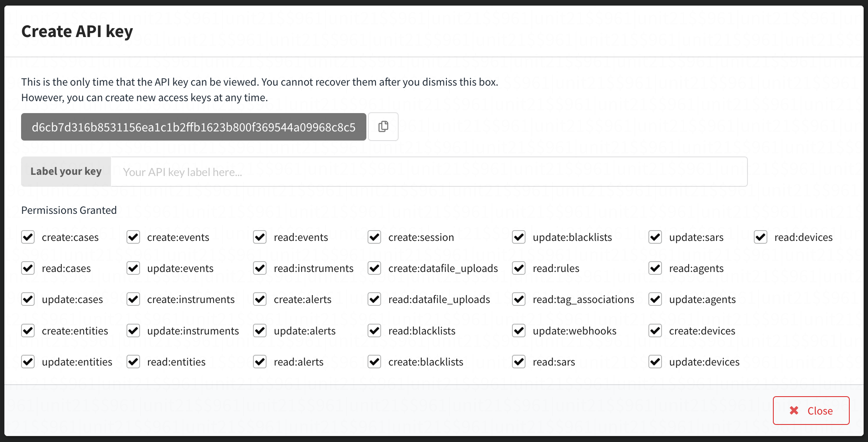The height and width of the screenshot is (442, 868).
Task: Toggle the create:devices checkbox
Action: [x=655, y=331]
